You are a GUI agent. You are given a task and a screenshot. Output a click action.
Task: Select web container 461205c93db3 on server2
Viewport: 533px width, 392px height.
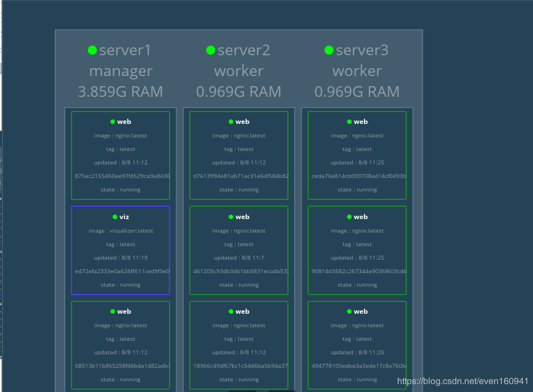239,250
